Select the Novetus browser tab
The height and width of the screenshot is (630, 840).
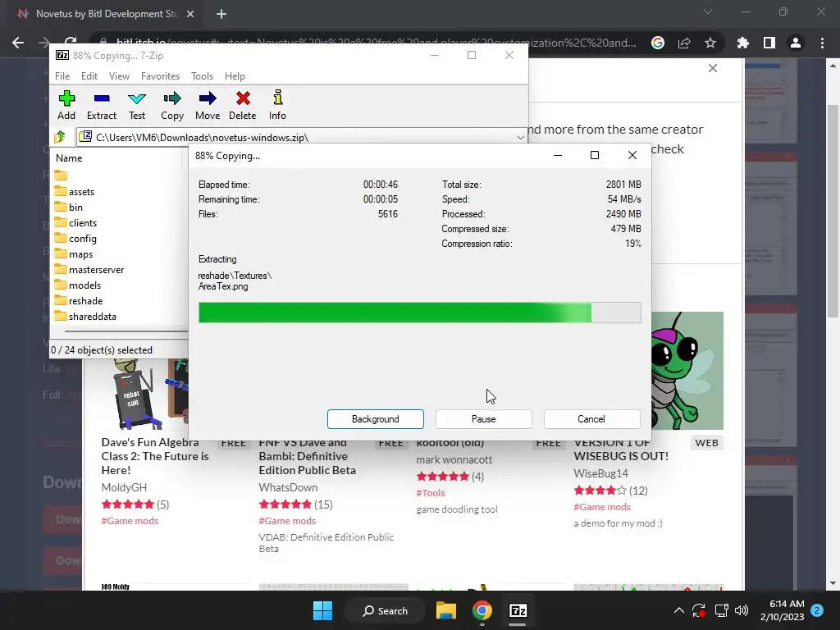[105, 14]
